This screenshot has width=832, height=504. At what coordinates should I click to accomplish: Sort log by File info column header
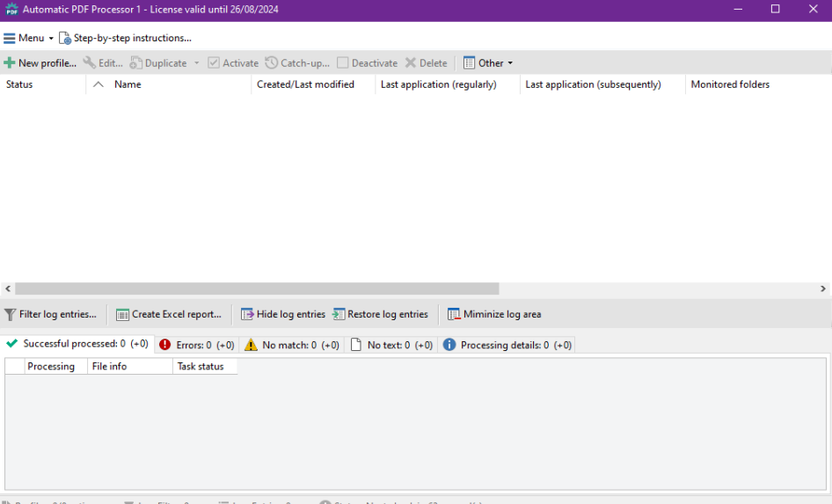tap(130, 367)
